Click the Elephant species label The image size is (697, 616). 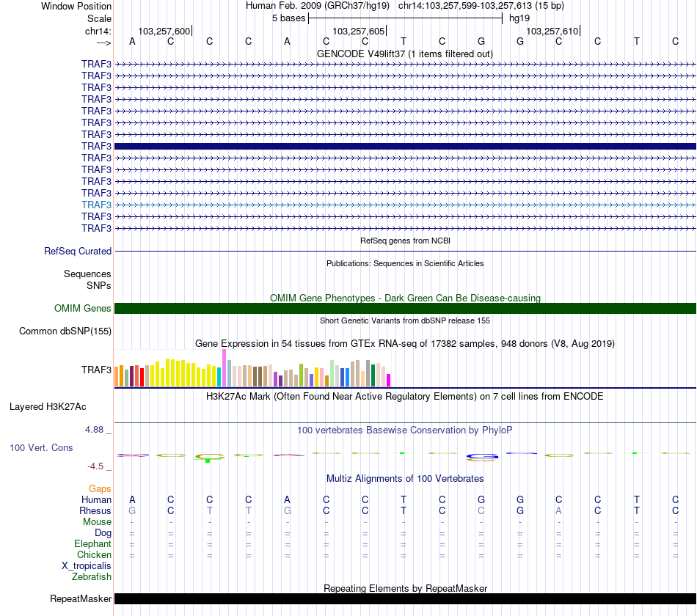(92, 544)
